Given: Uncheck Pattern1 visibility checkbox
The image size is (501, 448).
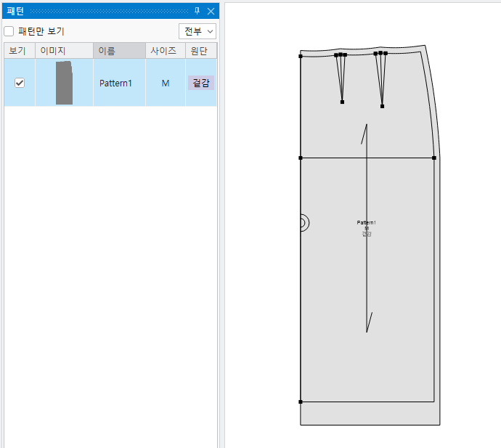Looking at the screenshot, I should click(20, 83).
